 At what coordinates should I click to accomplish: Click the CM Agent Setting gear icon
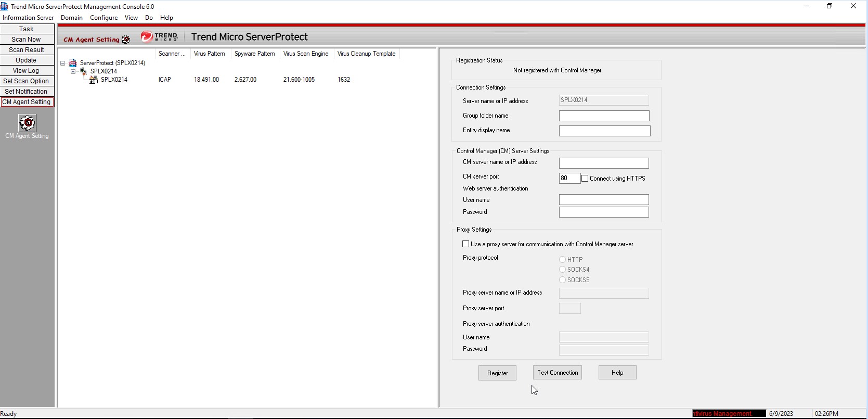[x=27, y=123]
